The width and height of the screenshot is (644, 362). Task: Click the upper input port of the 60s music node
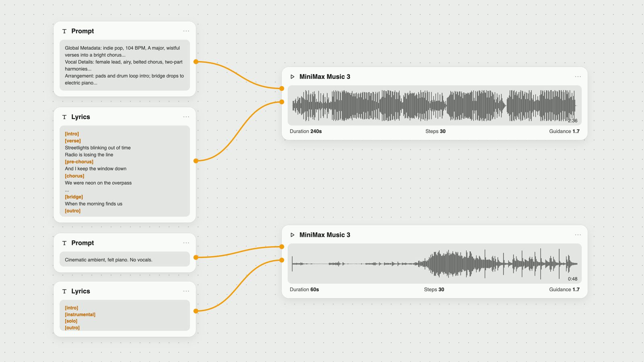pyautogui.click(x=282, y=247)
